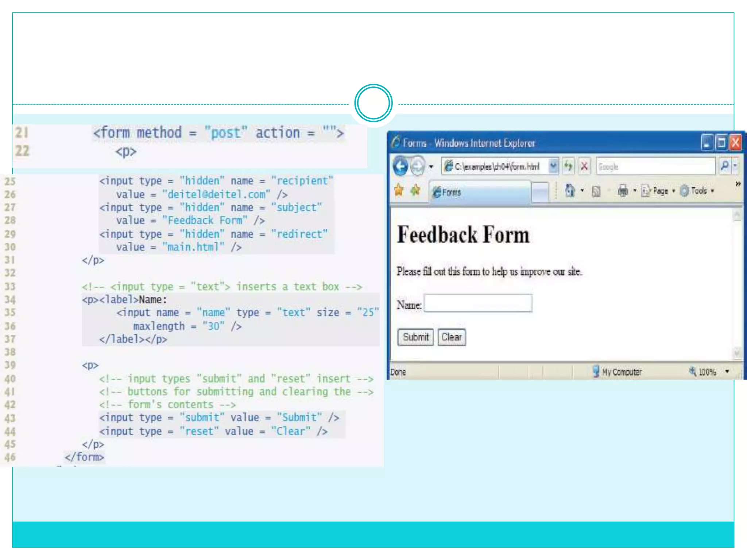Open a new blank tab

coord(540,191)
